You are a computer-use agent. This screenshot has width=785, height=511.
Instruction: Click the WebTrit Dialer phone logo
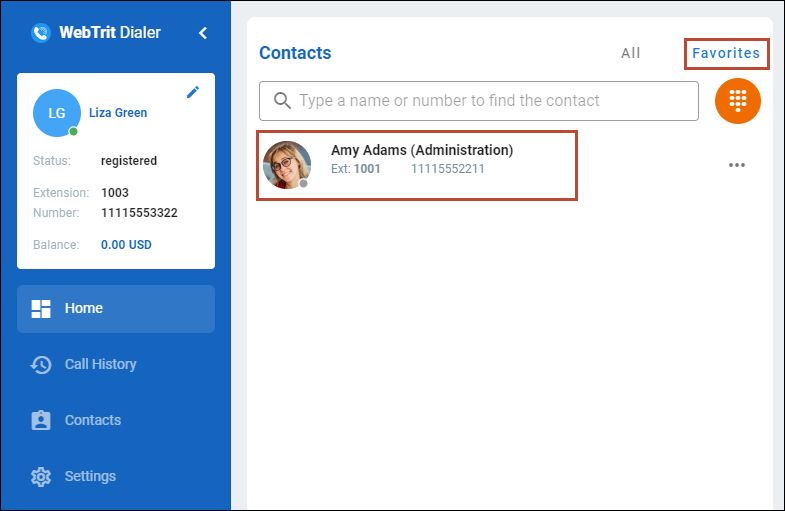[x=41, y=33]
